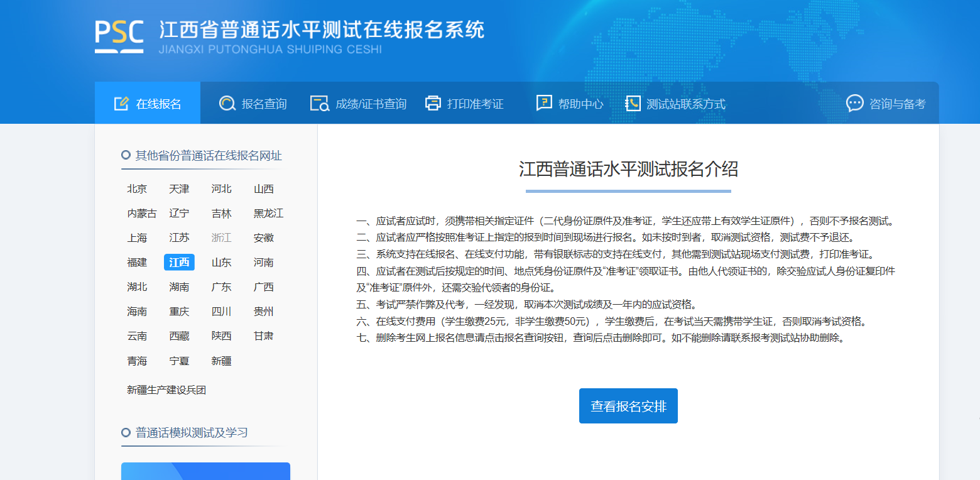
Task: Click the PSC logo in header
Action: pos(119,36)
